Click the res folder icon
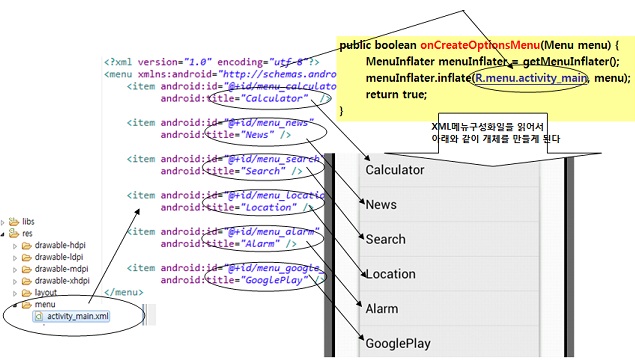The width and height of the screenshot is (635, 363). [x=14, y=233]
